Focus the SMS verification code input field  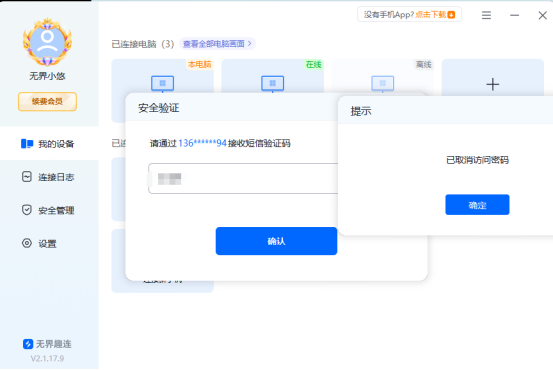click(x=243, y=178)
